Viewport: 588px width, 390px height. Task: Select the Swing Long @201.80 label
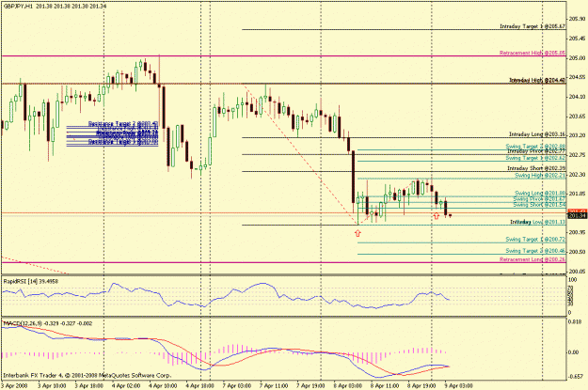click(540, 194)
